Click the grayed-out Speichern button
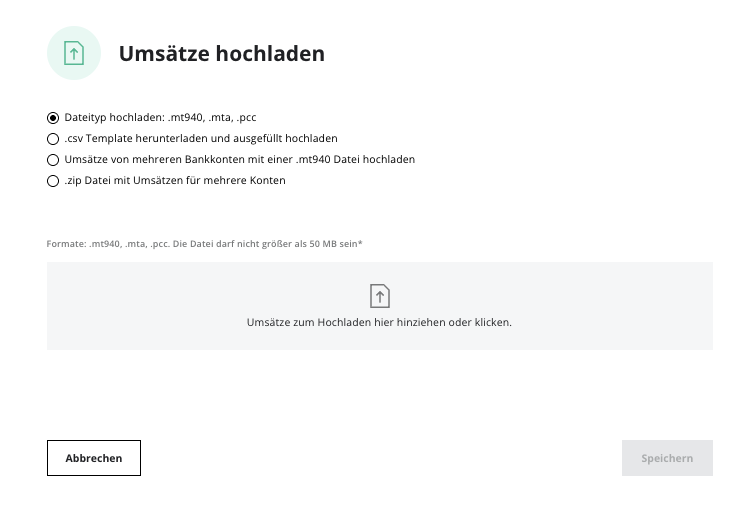The width and height of the screenshot is (730, 526). [667, 458]
